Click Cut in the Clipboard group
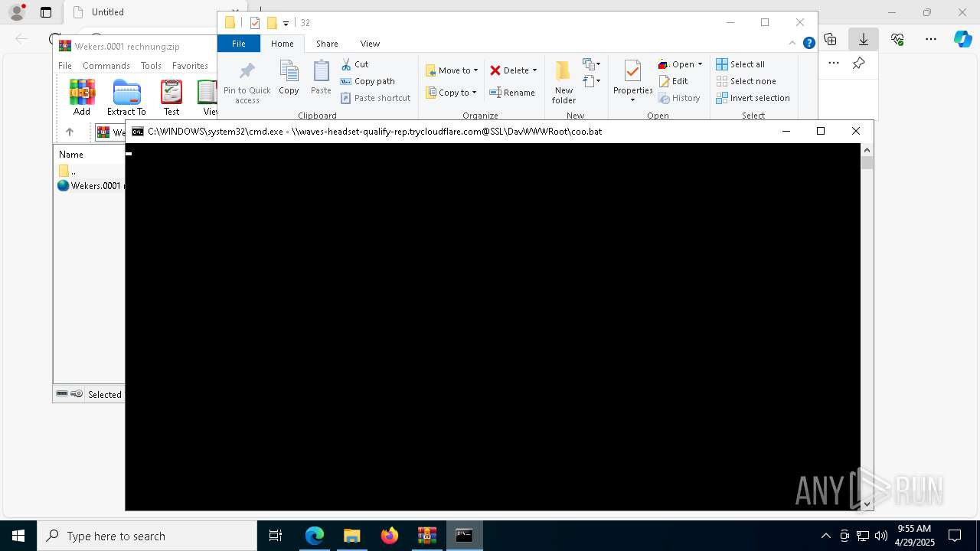Screen dimensions: 980x551 pyautogui.click(x=354, y=64)
